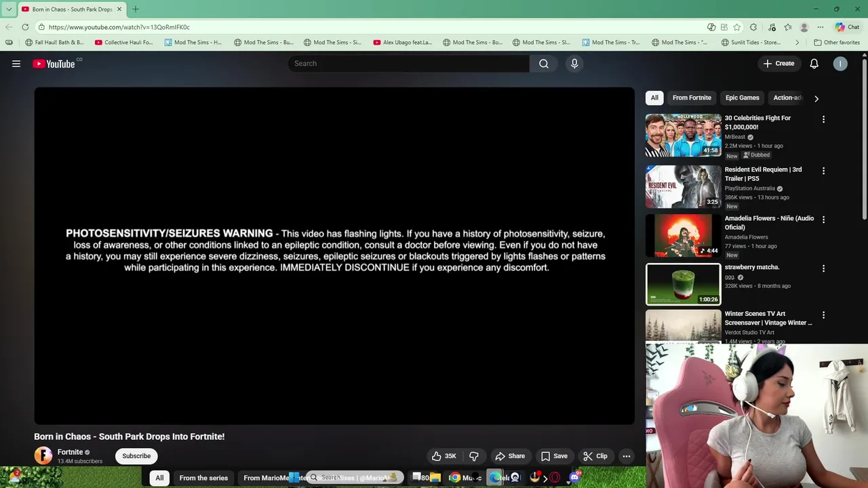
Task: Open the Collective Haul bookmark
Action: (124, 42)
